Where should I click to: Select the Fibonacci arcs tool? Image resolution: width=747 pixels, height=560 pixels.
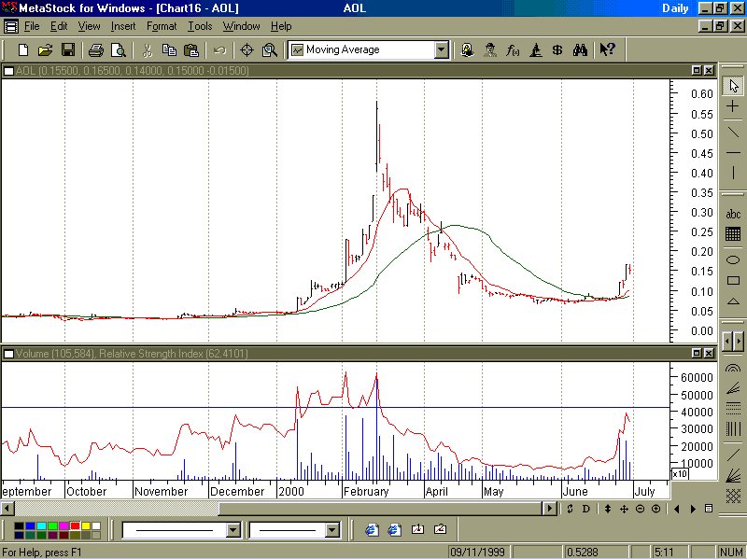click(x=733, y=368)
